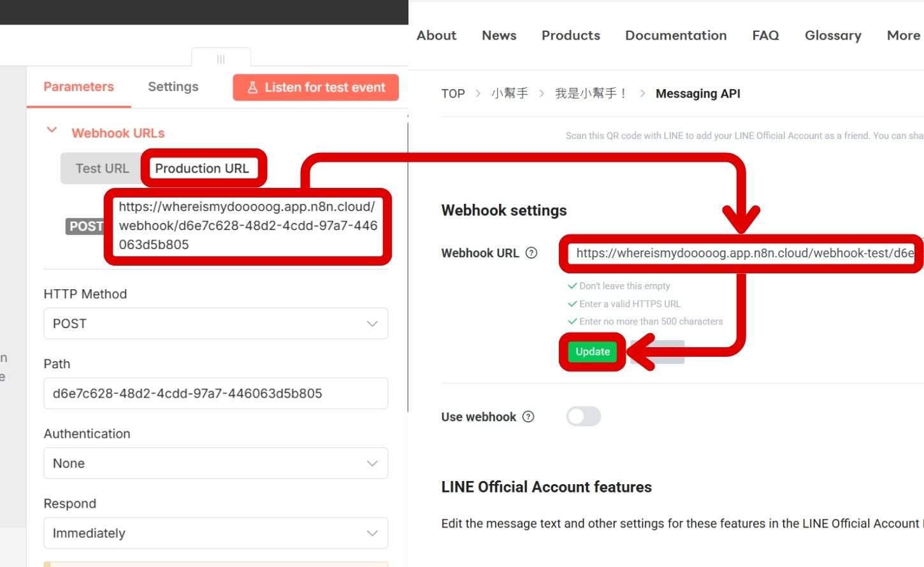
Task: Click the green Update button
Action: coord(592,352)
